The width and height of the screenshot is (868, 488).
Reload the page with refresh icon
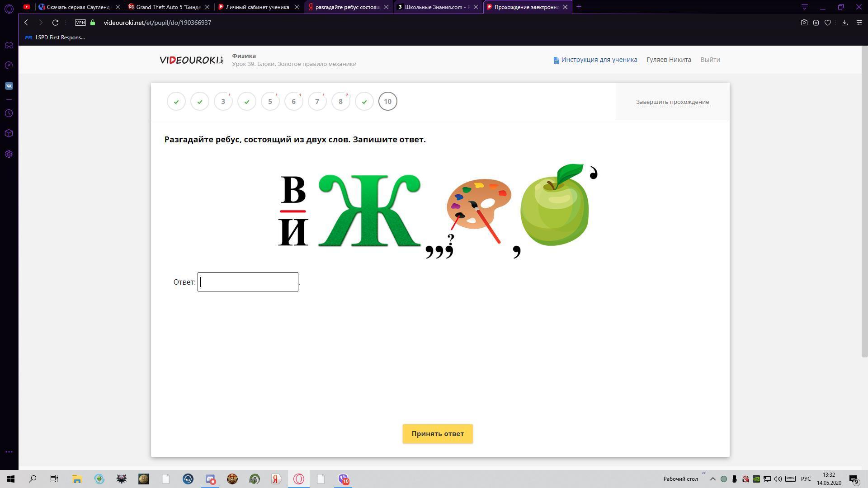click(x=55, y=23)
